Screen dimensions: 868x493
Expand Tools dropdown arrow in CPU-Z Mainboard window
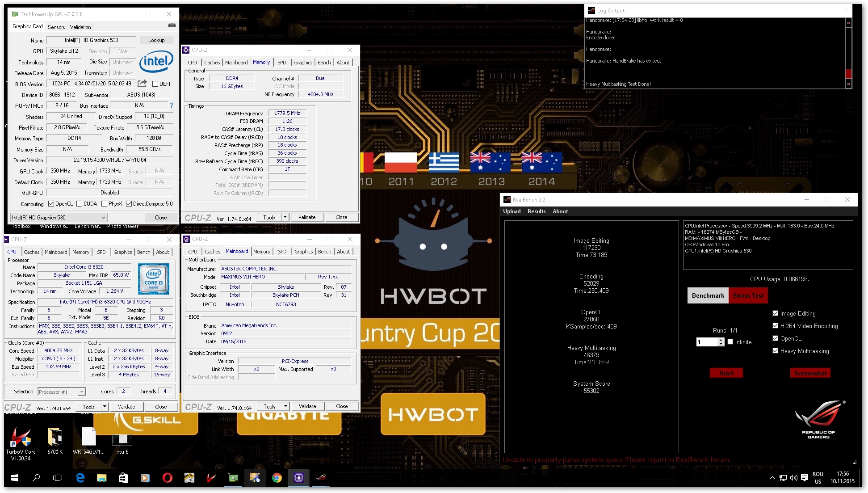pos(285,406)
